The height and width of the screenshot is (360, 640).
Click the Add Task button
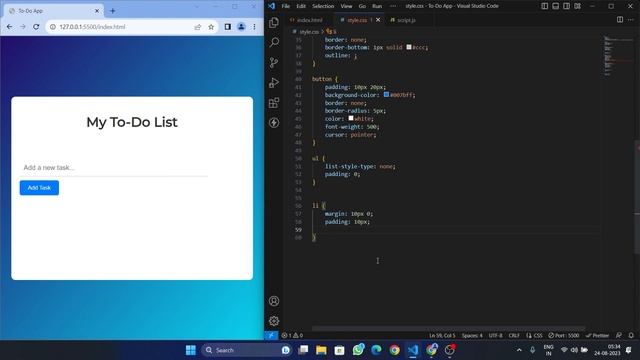(39, 188)
